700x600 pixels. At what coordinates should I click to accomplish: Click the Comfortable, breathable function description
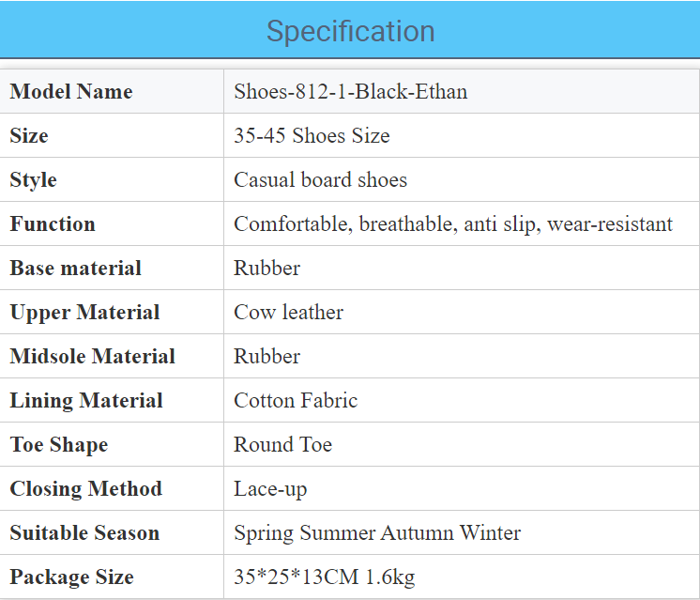[x=453, y=223]
